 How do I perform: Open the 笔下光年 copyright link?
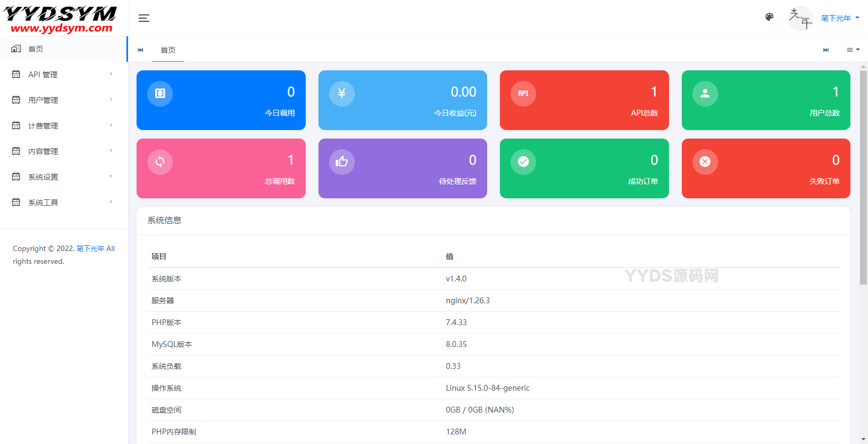90,249
